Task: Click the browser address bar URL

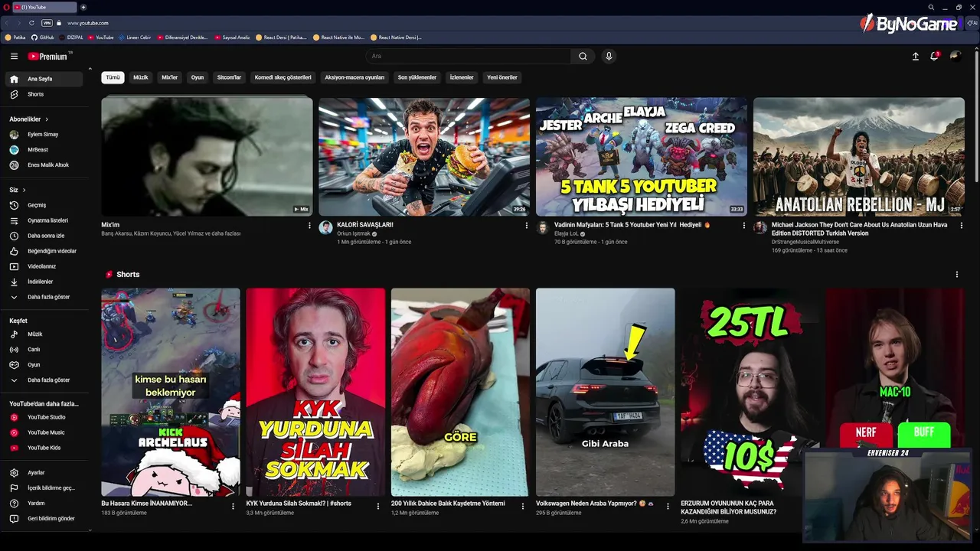Action: pyautogui.click(x=88, y=23)
